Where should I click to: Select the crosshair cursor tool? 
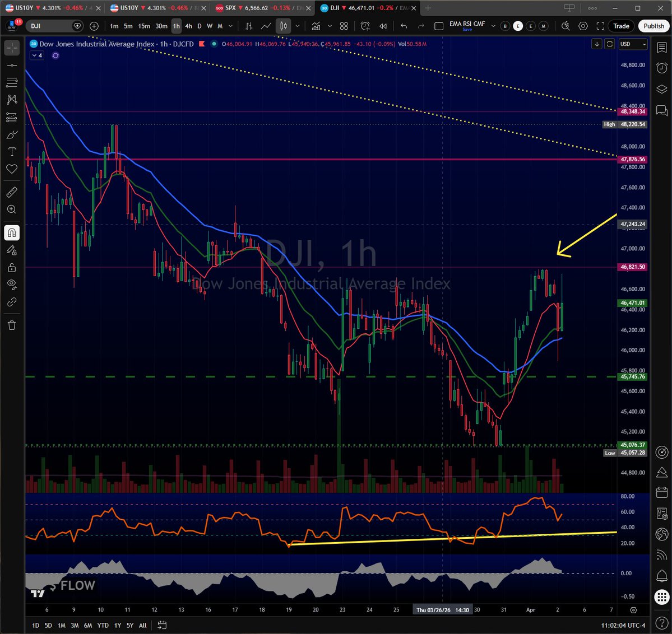click(x=12, y=48)
